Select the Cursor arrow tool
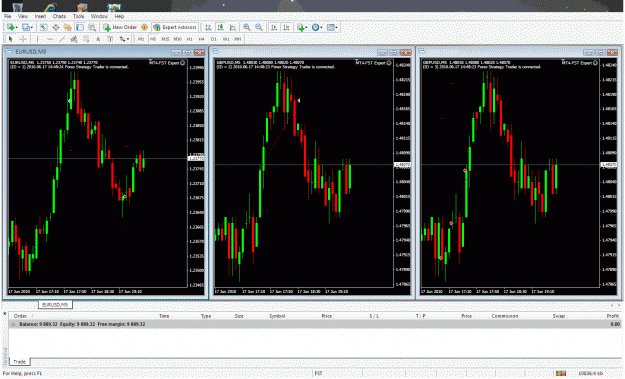The image size is (625, 379). 10,39
